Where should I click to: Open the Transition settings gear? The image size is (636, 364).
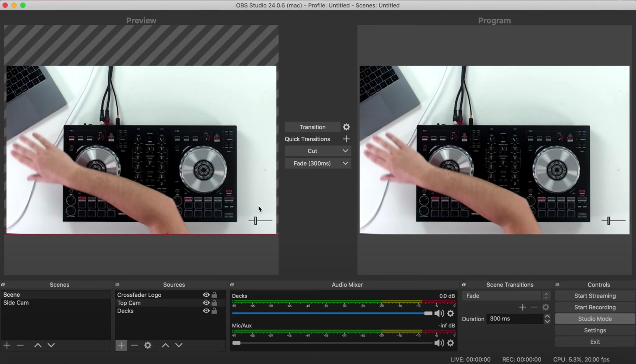pos(346,127)
